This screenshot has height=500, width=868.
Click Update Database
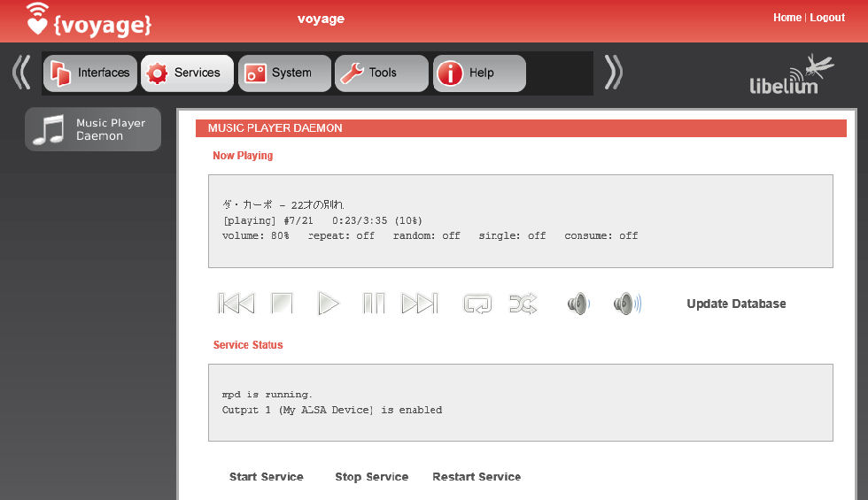pyautogui.click(x=736, y=304)
